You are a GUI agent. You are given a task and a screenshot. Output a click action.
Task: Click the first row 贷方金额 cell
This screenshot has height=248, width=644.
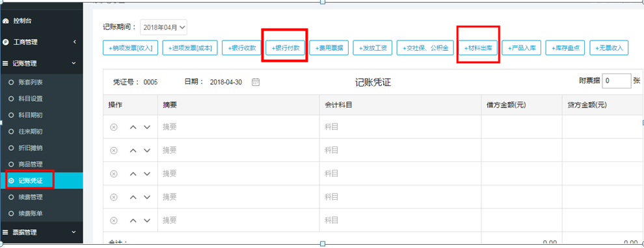[x=602, y=127]
